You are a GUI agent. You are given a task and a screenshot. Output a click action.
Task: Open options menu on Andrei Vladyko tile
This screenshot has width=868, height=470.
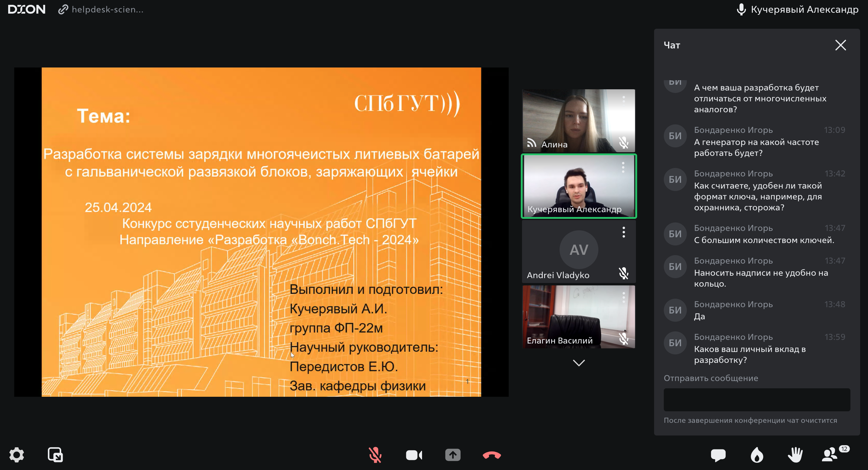[x=624, y=232]
